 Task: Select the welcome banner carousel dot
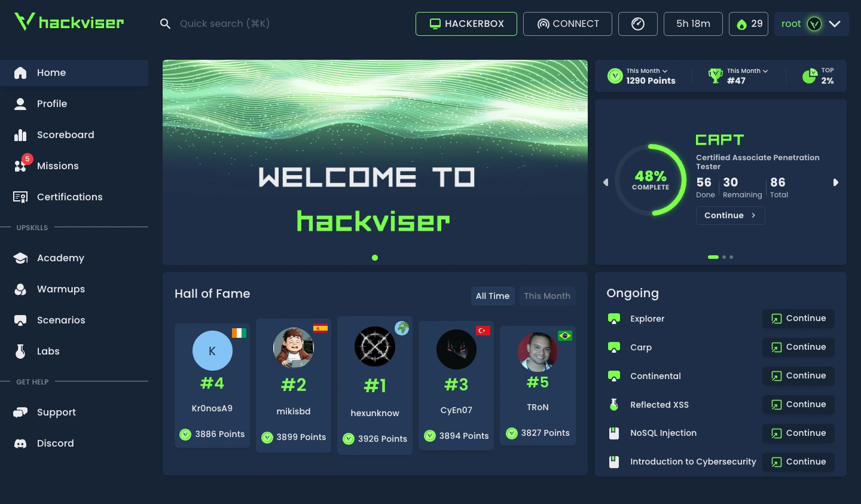(x=375, y=258)
